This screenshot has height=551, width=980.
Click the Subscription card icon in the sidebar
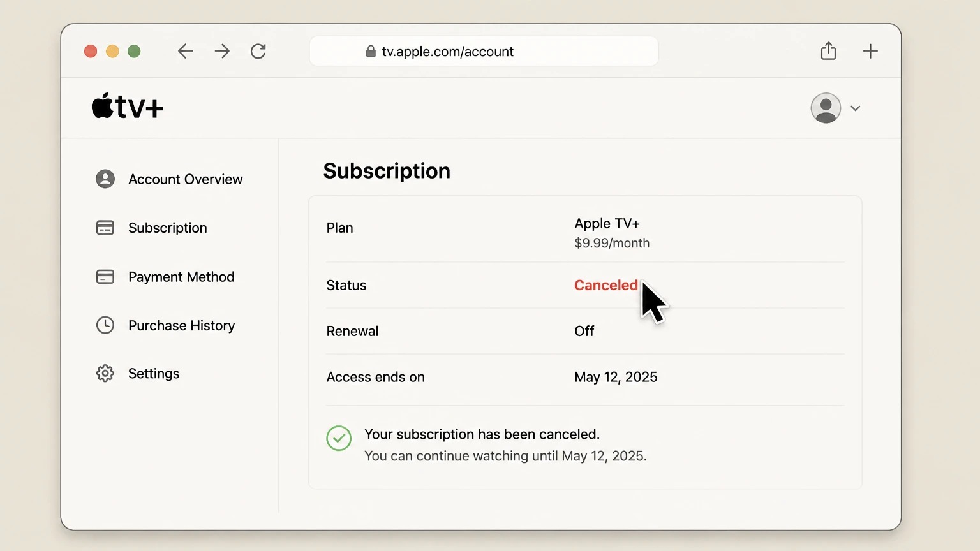click(105, 228)
